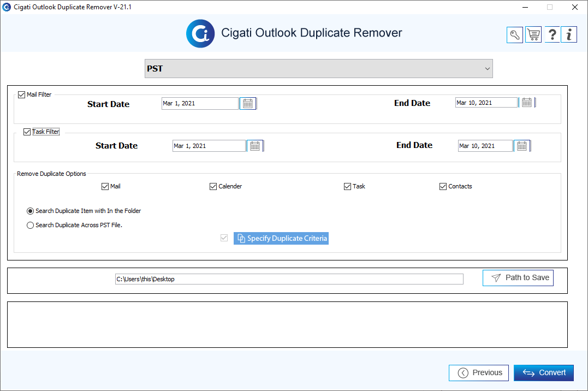Click the key activation icon
The image size is (588, 391).
pos(514,35)
